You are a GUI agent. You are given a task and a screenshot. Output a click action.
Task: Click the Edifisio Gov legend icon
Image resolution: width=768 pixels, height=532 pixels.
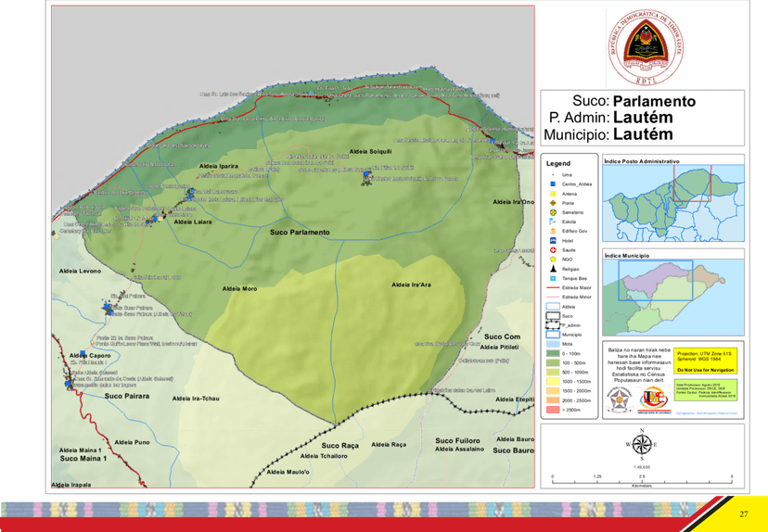(x=553, y=231)
